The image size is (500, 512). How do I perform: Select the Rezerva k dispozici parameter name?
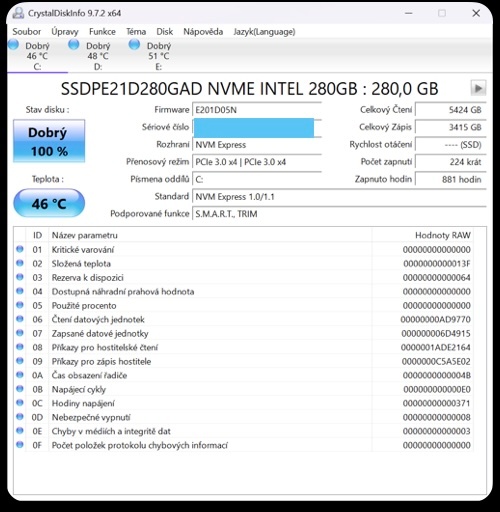click(x=87, y=278)
